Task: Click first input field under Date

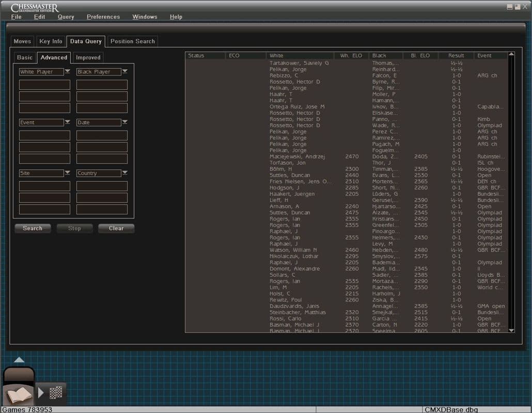Action: click(102, 135)
